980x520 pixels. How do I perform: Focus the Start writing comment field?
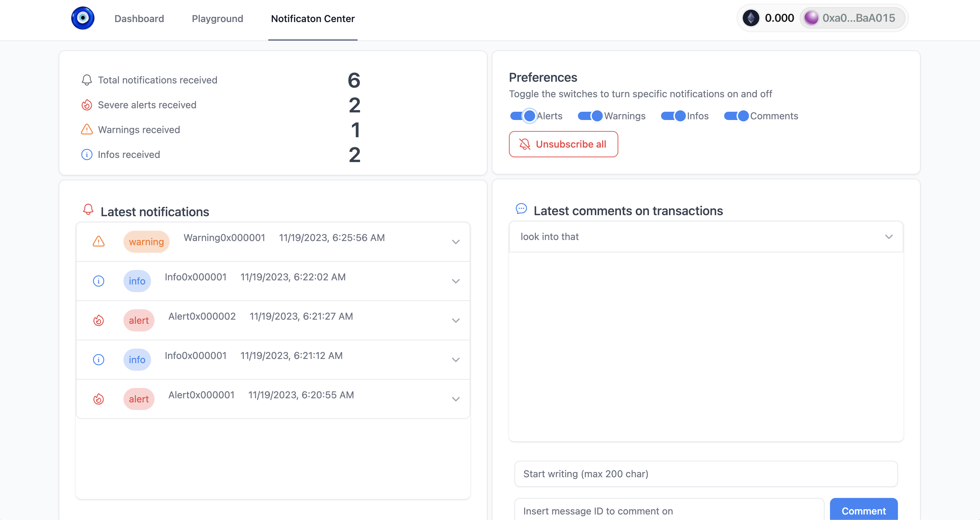706,473
